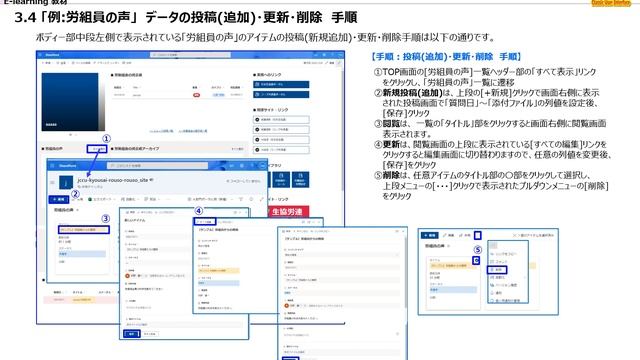Open the ··· more menu in delete panel

(x=478, y=236)
